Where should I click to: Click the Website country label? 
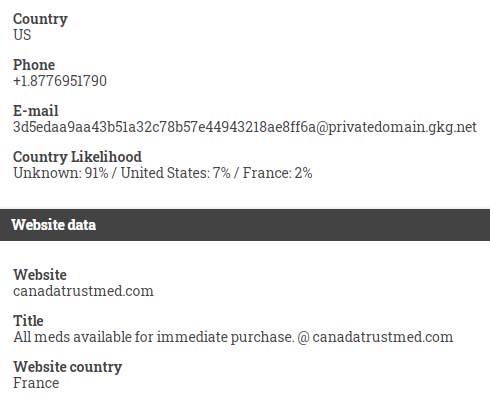click(68, 367)
